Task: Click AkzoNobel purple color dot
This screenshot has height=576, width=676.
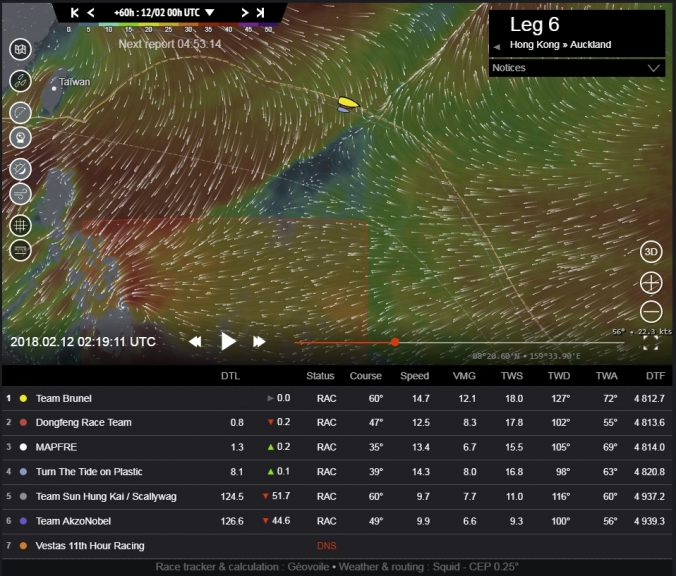Action: coord(23,521)
